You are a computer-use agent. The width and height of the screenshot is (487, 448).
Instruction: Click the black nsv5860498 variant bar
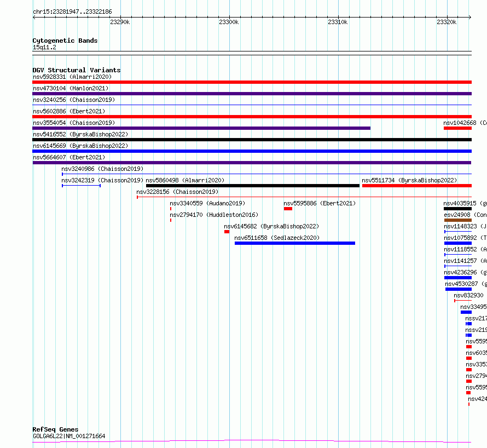pyautogui.click(x=252, y=186)
